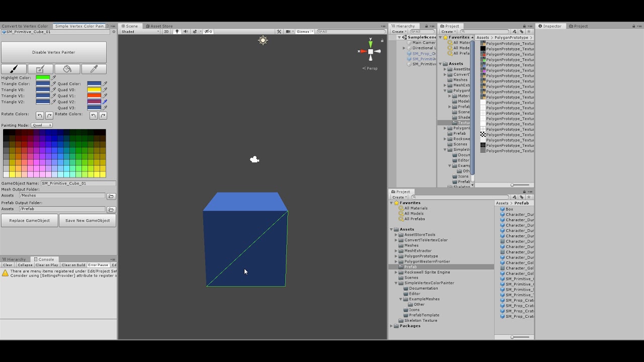Image resolution: width=644 pixels, height=362 pixels.
Task: Toggle scene effects button
Action: 196,32
